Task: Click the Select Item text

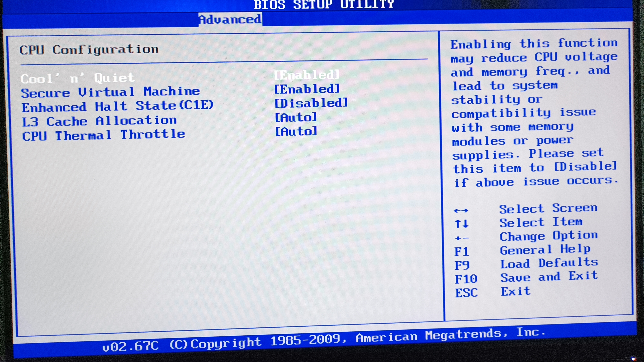Action: click(x=541, y=222)
